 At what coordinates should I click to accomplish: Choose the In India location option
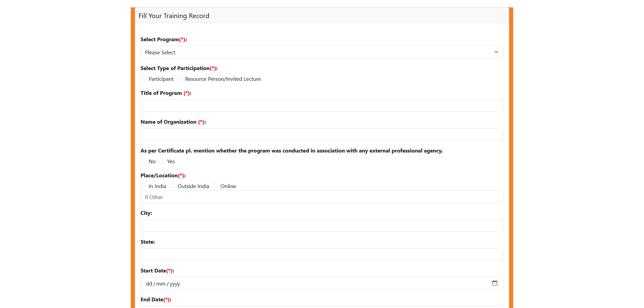pyautogui.click(x=143, y=186)
